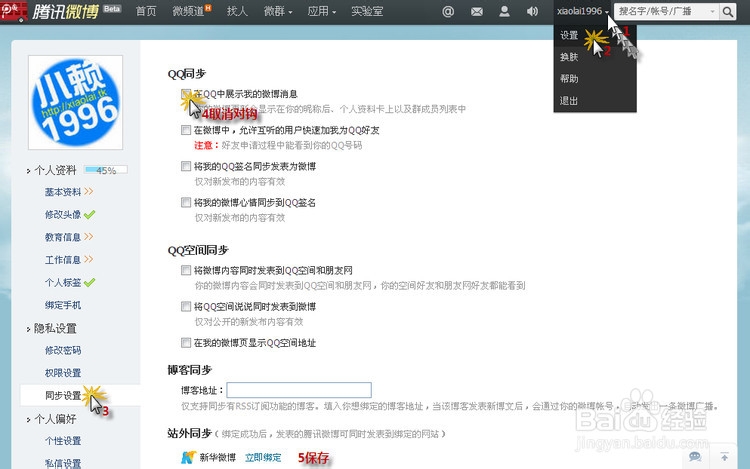750x469 pixels.
Task: Open 个人标签 settings link
Action: click(x=63, y=283)
